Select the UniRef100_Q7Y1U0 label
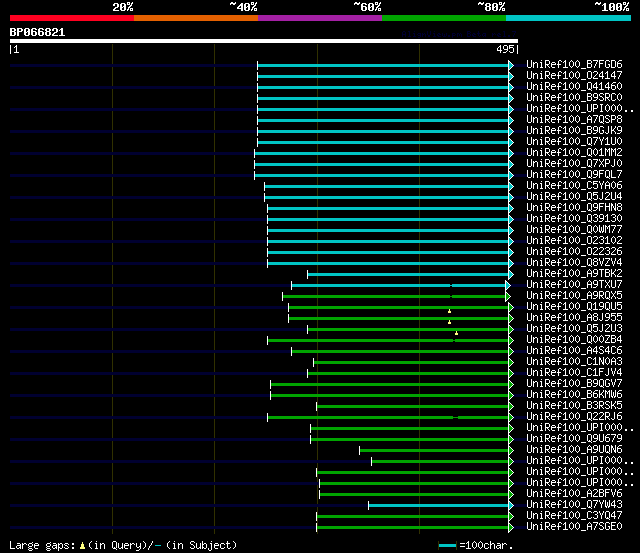Screen dimensions: 640x553 click(x=574, y=142)
